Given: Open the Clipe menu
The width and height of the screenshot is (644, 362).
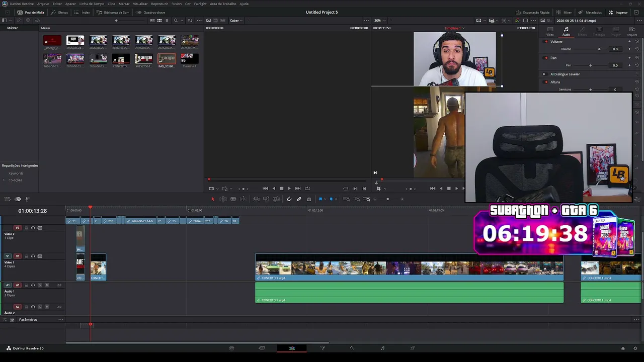Looking at the screenshot, I should [x=111, y=4].
